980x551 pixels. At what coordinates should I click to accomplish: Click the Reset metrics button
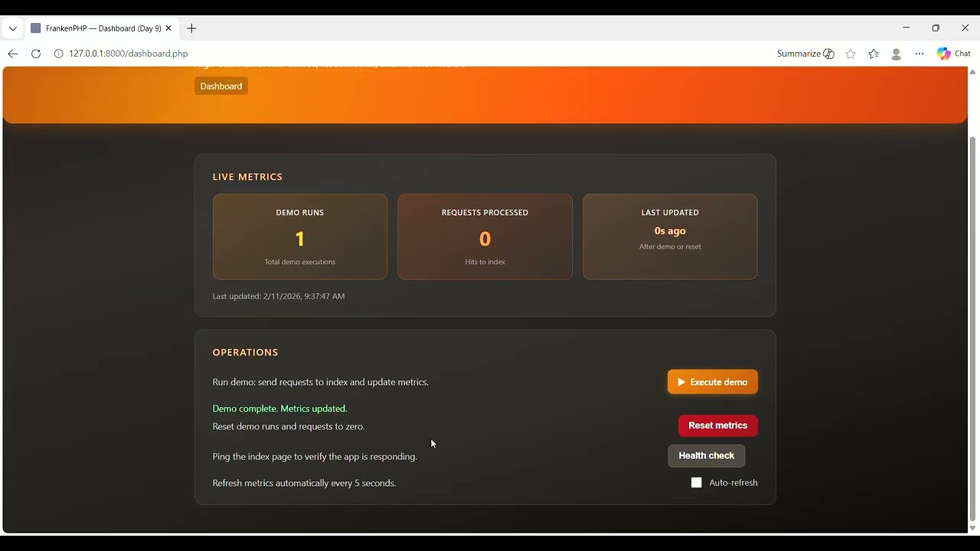(718, 425)
